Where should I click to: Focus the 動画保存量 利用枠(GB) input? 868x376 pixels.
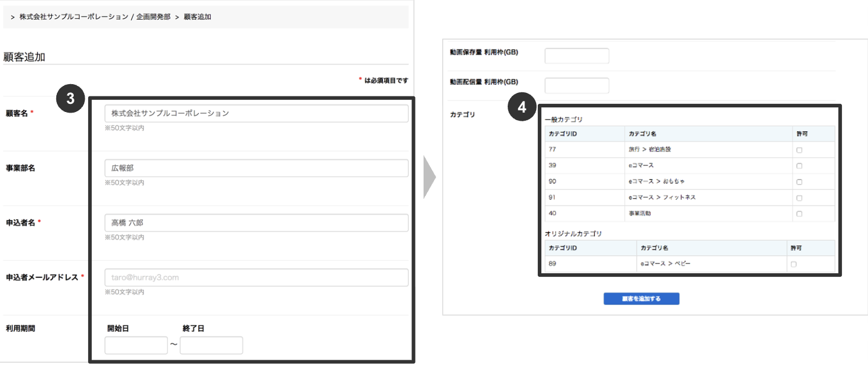576,56
